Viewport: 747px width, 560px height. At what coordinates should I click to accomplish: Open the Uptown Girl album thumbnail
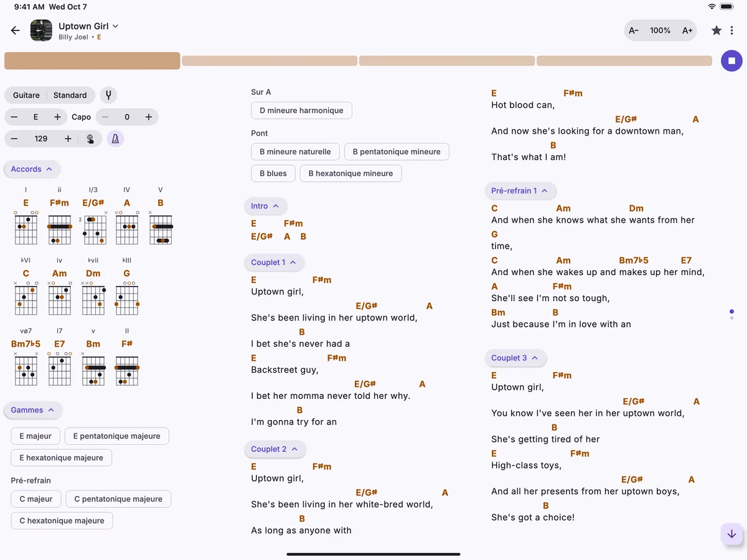point(41,30)
